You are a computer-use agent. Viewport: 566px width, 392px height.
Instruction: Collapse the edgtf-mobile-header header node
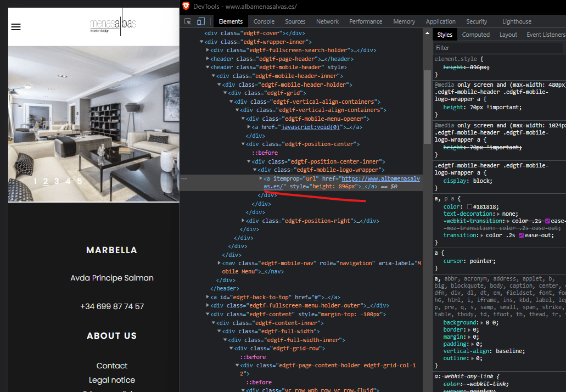pyautogui.click(x=208, y=67)
